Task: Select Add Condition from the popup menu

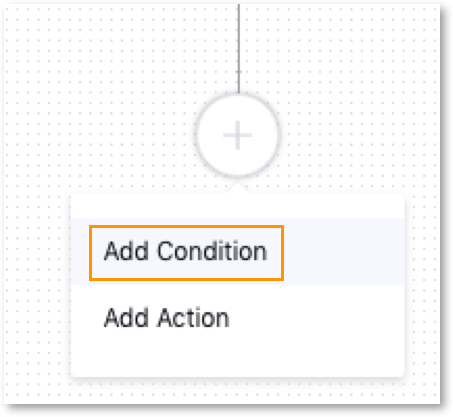Action: [x=186, y=251]
